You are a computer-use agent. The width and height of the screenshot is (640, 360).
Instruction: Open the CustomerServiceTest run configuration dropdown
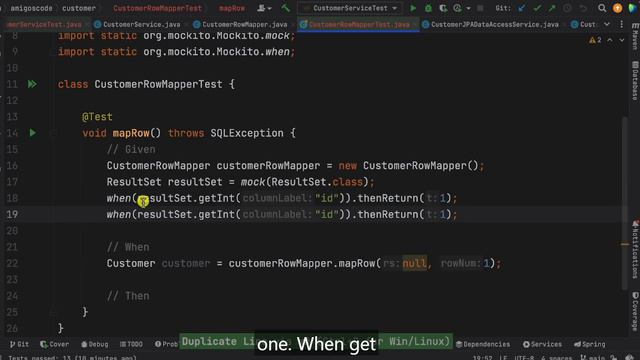(350, 8)
